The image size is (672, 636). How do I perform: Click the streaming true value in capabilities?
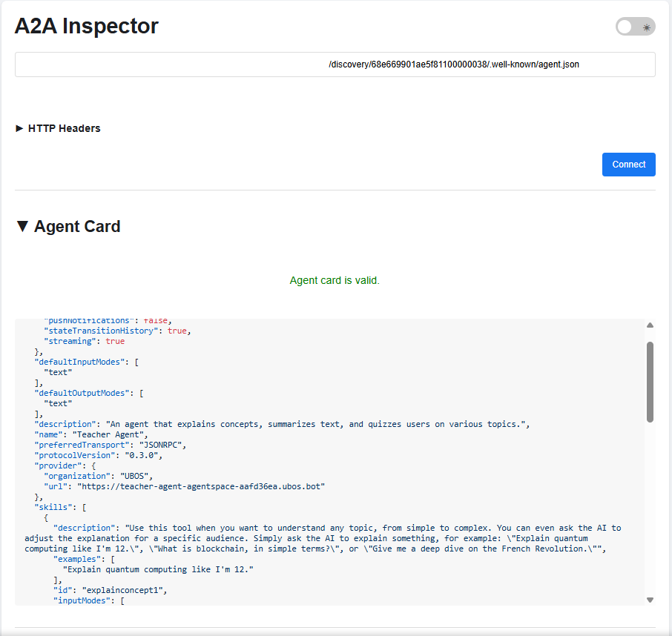tap(114, 340)
